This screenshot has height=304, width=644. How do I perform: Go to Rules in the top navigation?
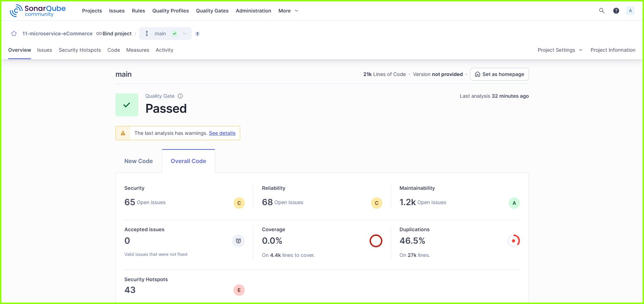point(138,11)
